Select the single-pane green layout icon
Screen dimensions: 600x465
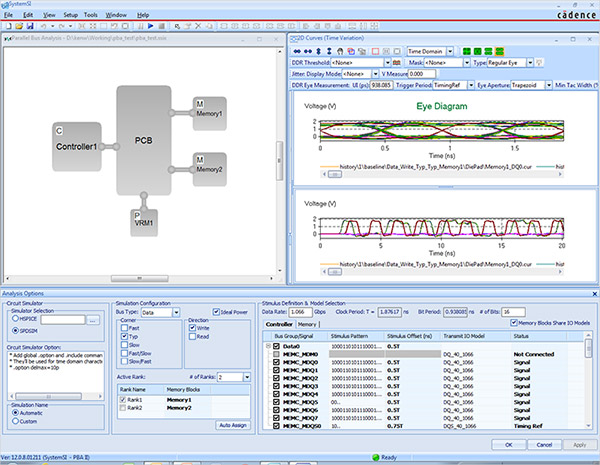478,51
